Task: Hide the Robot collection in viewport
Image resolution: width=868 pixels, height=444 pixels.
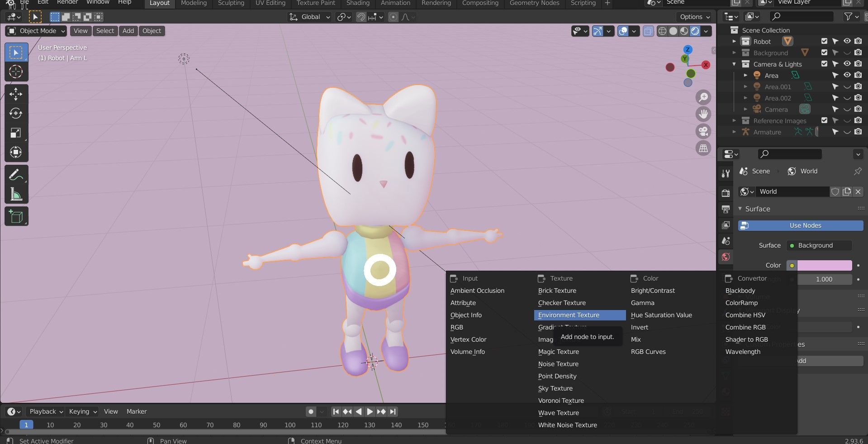Action: [x=847, y=41]
